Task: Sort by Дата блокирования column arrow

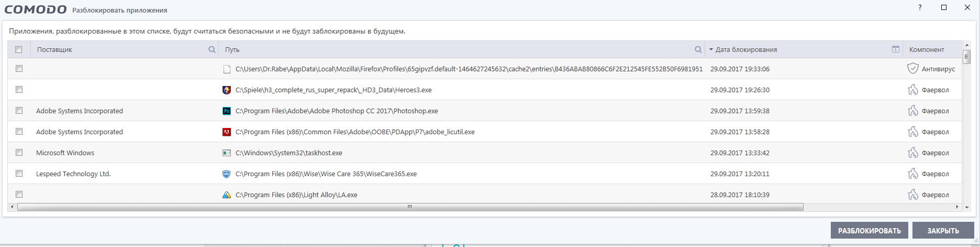Action: [x=711, y=50]
